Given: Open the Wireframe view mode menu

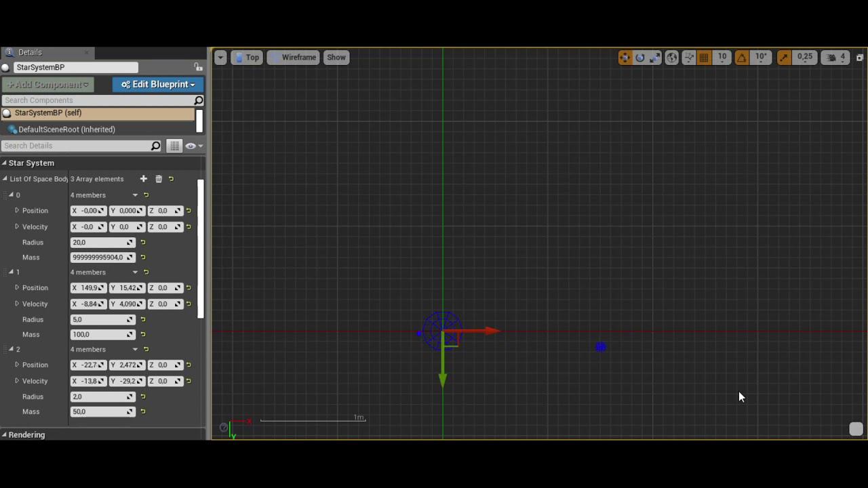Looking at the screenshot, I should click(293, 58).
